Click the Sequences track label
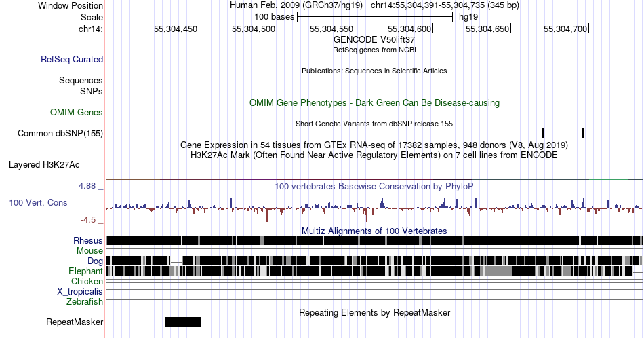644x338 pixels. 81,80
